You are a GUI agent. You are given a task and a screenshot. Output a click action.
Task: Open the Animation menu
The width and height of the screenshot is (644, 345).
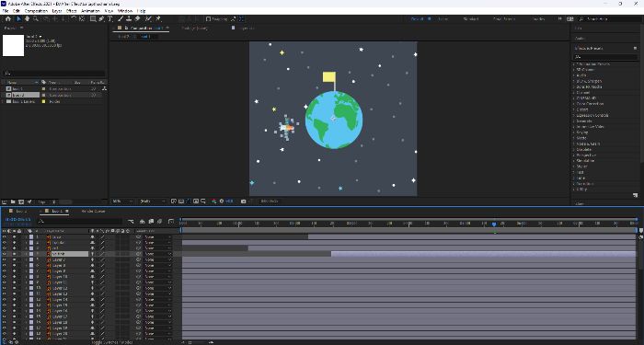pyautogui.click(x=91, y=11)
